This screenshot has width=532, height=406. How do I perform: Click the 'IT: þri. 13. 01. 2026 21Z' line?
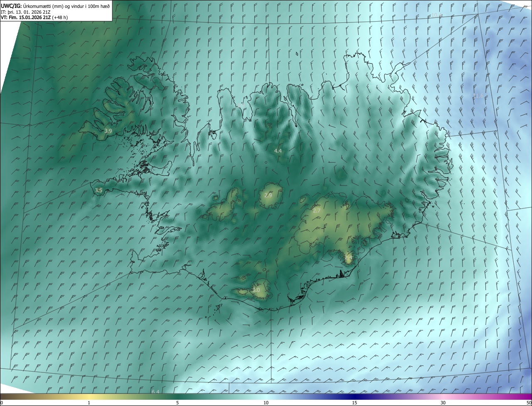[x=26, y=12]
